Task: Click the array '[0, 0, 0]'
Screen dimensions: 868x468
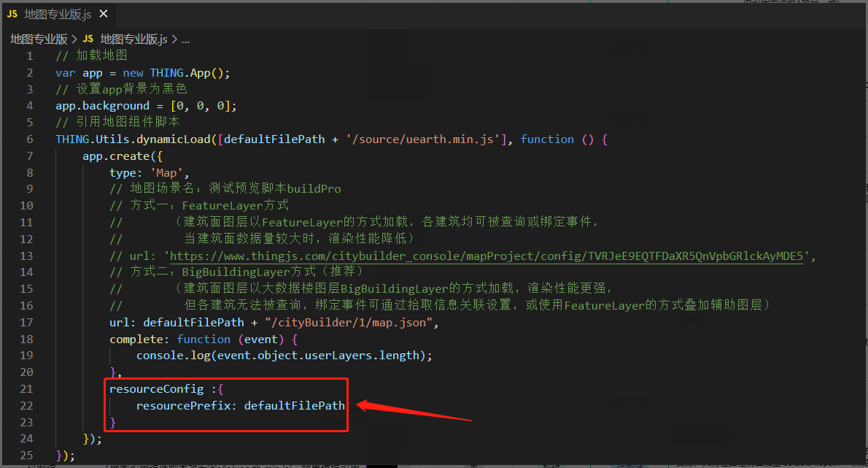Action: [x=201, y=106]
